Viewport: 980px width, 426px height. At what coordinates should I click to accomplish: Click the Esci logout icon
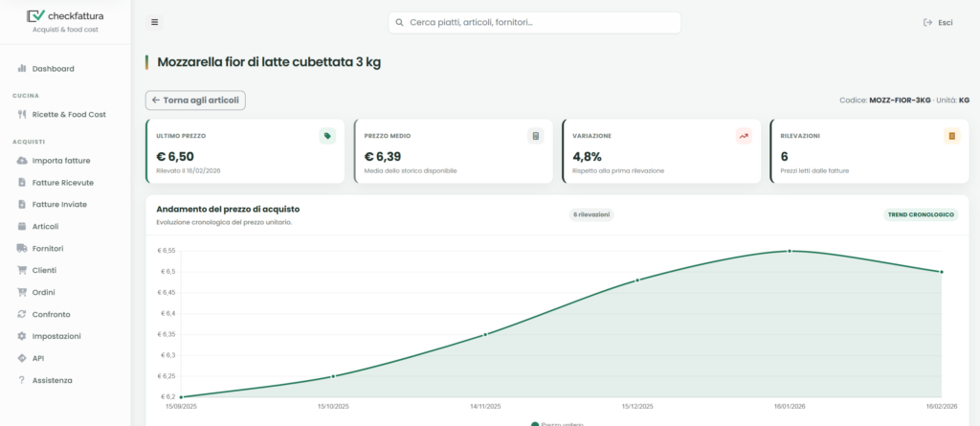(x=927, y=23)
